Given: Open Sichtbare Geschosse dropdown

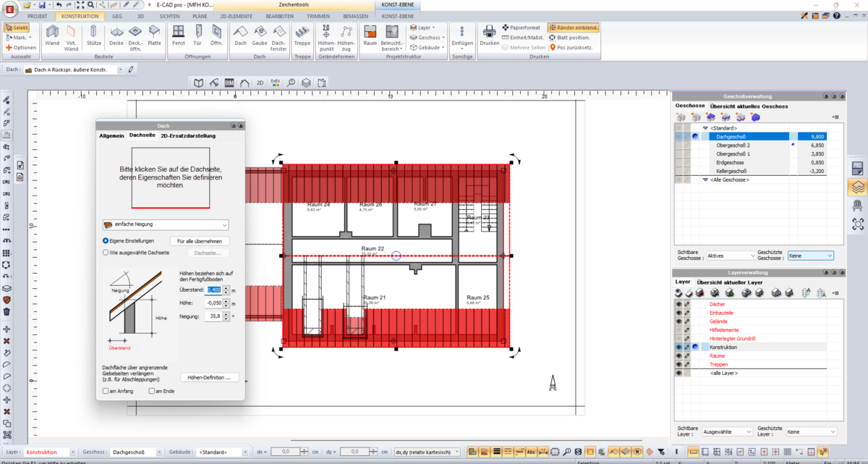Looking at the screenshot, I should pos(731,256).
